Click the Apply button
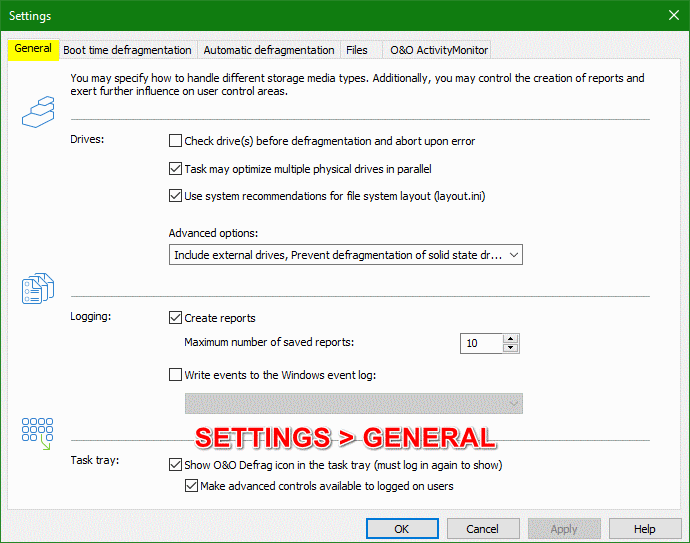This screenshot has height=543, width=690. pos(564,528)
